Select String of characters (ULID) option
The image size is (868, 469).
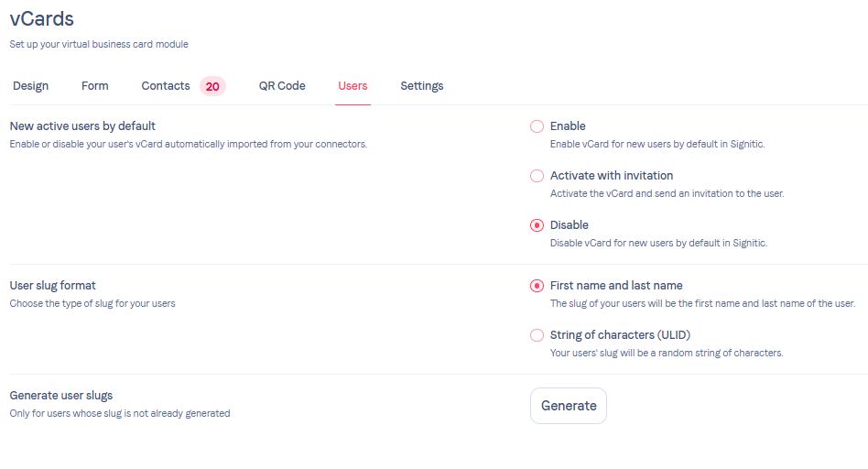pos(537,335)
